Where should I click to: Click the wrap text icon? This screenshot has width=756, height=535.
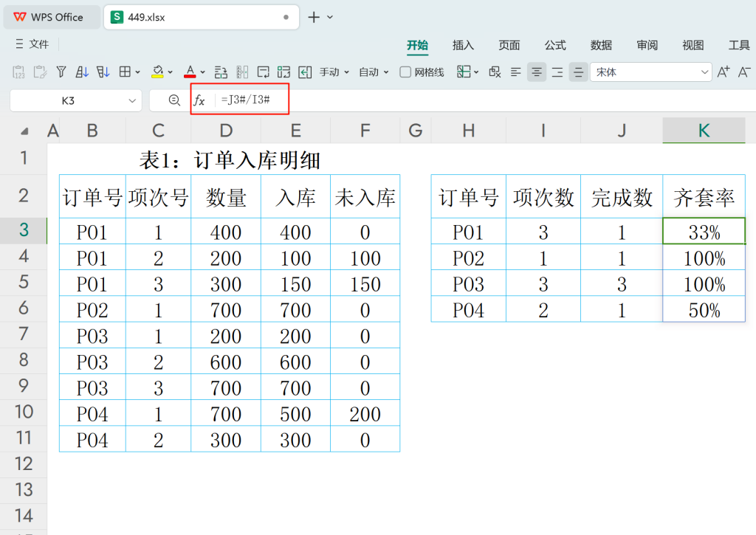click(264, 72)
